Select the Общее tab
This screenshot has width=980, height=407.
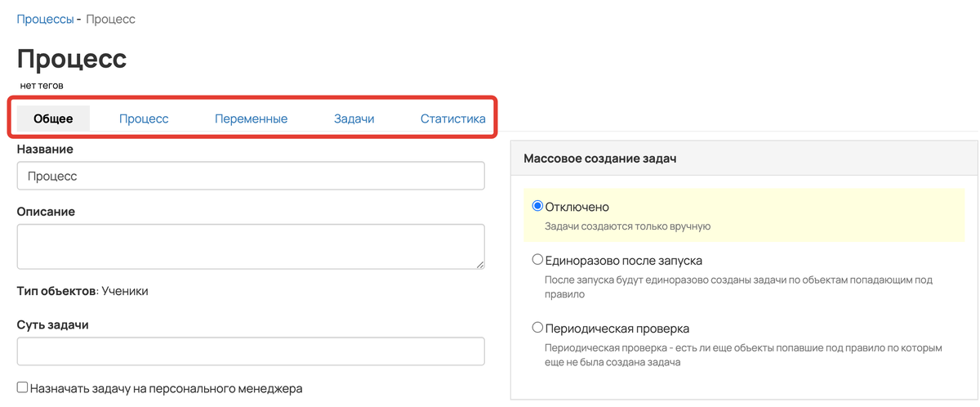(x=53, y=119)
